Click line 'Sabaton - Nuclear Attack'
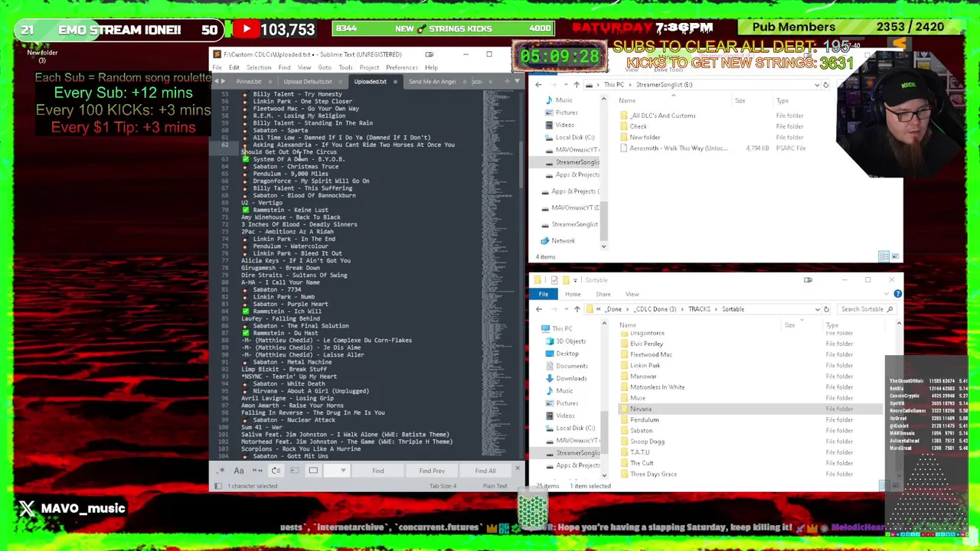This screenshot has width=980, height=551. [294, 420]
